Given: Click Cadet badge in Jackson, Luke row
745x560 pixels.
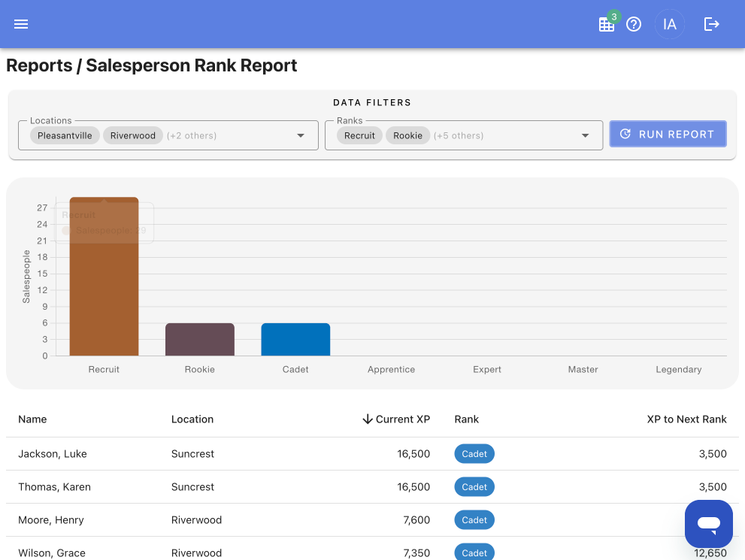Looking at the screenshot, I should pyautogui.click(x=474, y=454).
